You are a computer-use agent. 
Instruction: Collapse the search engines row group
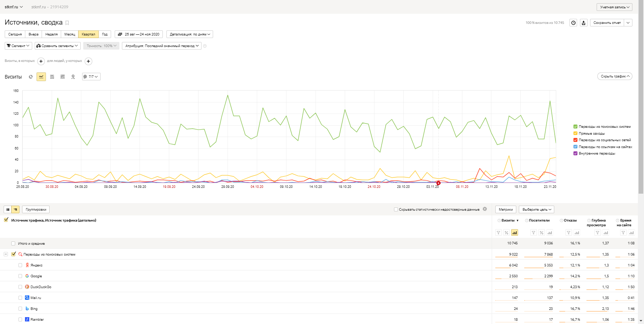pyautogui.click(x=6, y=254)
